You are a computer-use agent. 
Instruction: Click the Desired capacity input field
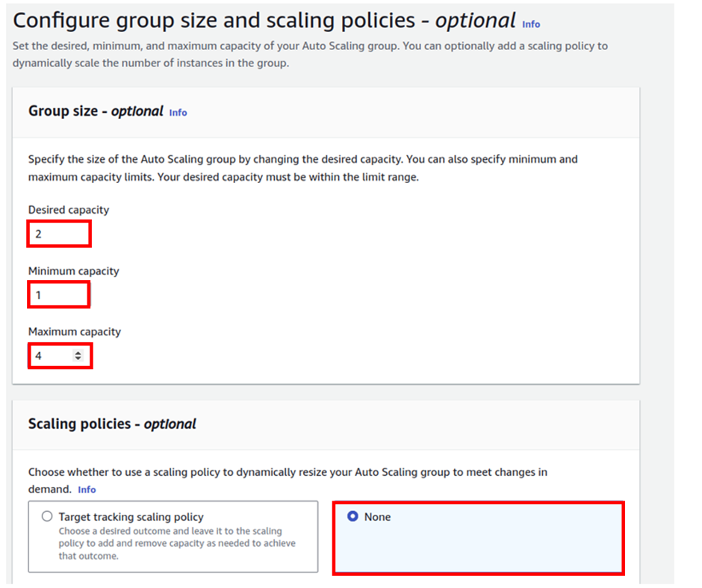coord(59,234)
